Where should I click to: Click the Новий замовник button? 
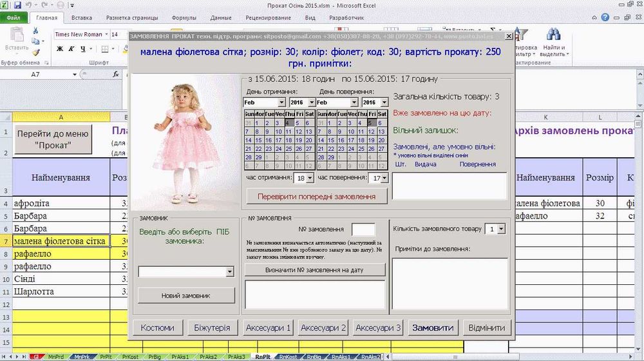186,295
